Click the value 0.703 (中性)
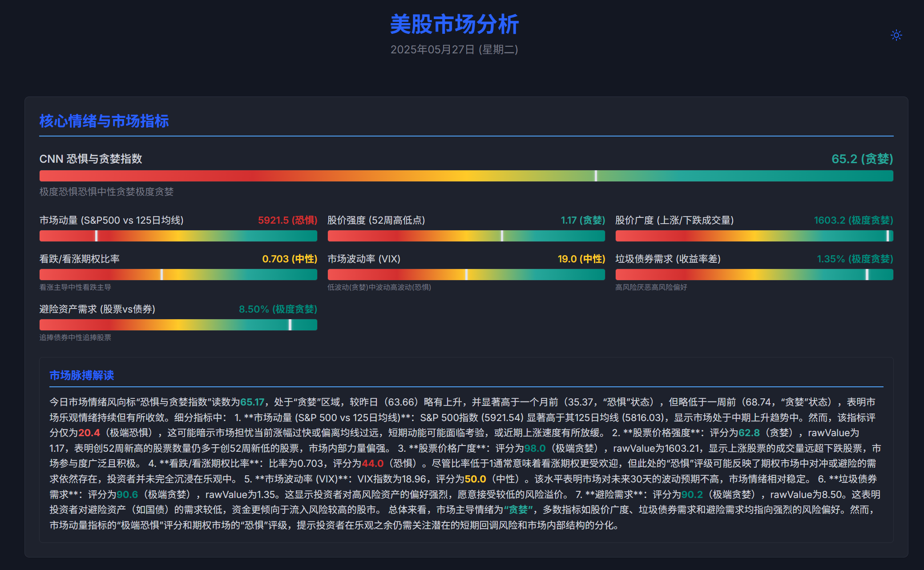924x570 pixels. click(290, 259)
